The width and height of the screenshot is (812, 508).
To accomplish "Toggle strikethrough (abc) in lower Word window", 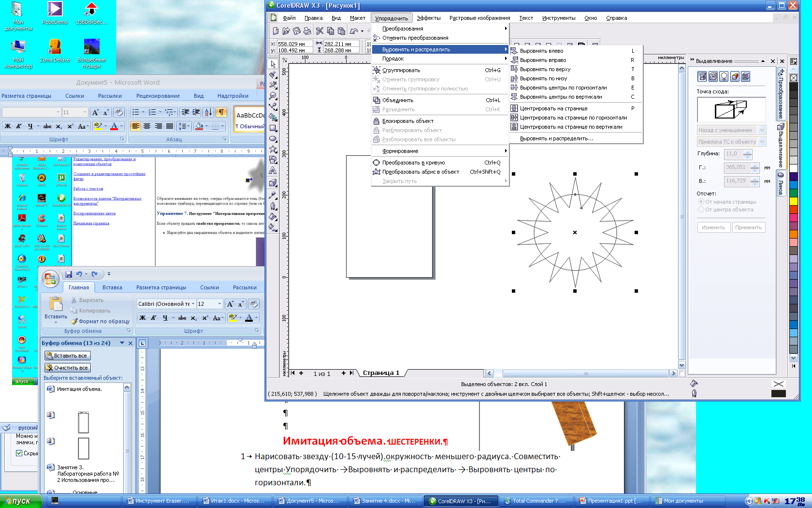I will [182, 318].
